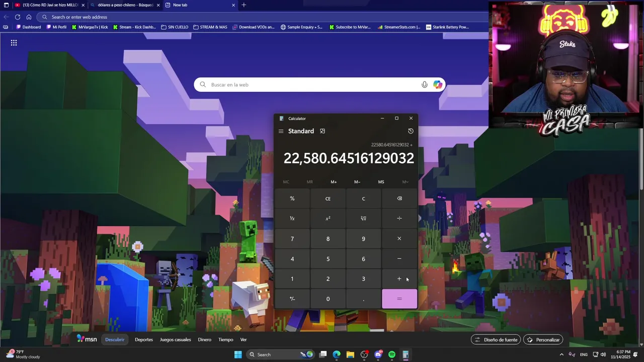Viewport: 644px width, 362px height.
Task: Reload the page with the refresh icon
Action: point(17,17)
